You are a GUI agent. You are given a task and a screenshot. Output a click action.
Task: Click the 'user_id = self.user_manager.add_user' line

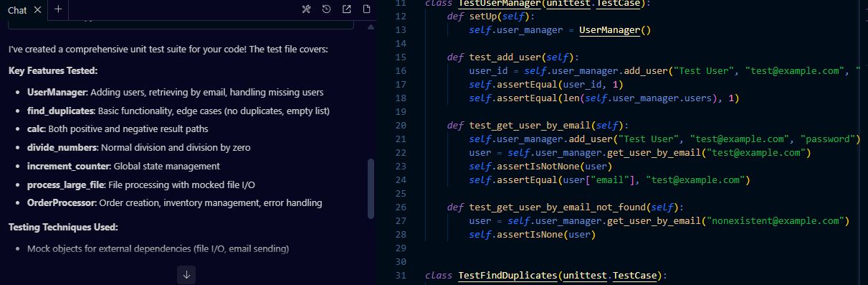coord(664,71)
